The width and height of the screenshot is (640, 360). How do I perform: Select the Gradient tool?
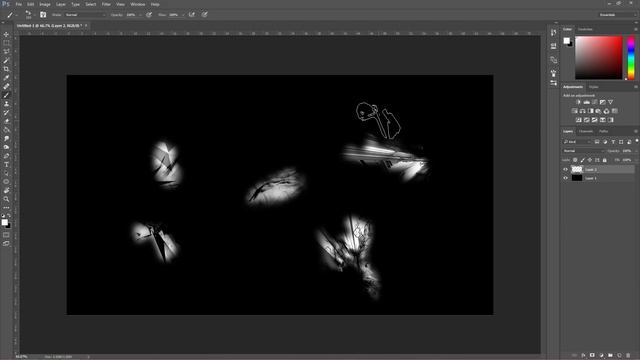[x=6, y=130]
